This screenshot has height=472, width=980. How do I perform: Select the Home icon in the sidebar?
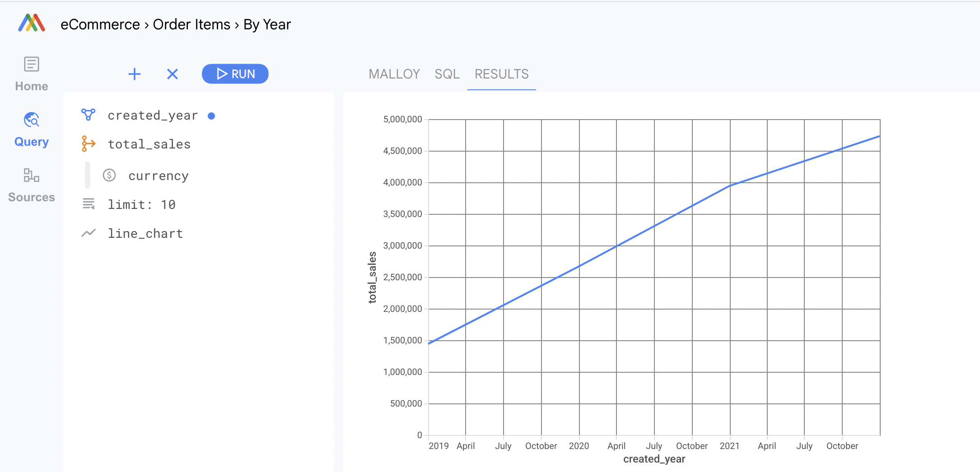[30, 64]
